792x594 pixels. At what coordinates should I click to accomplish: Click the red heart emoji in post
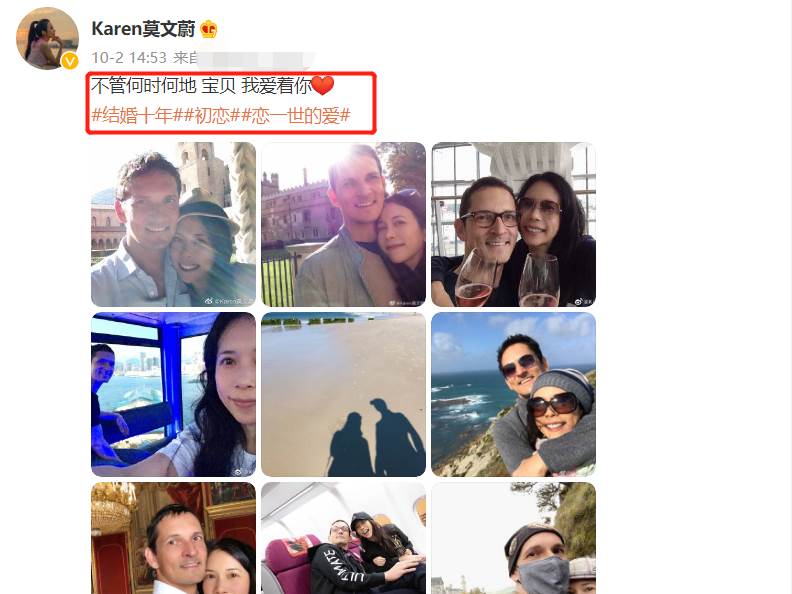click(x=323, y=85)
